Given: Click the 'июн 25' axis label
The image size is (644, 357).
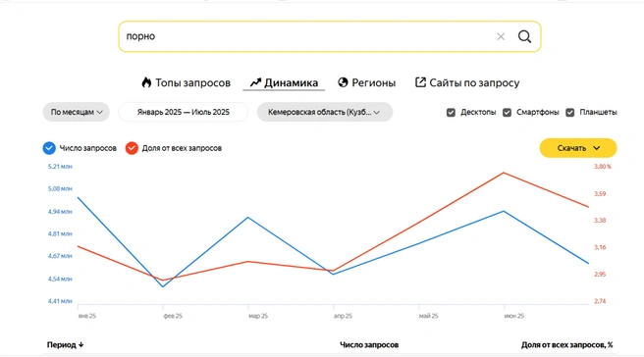Looking at the screenshot, I should pos(514,316).
